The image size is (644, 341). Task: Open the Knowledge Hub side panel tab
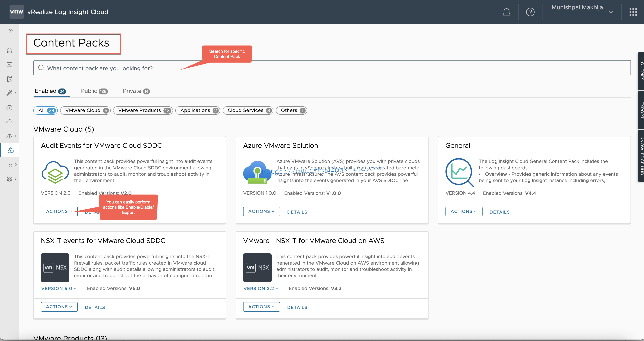[641, 156]
